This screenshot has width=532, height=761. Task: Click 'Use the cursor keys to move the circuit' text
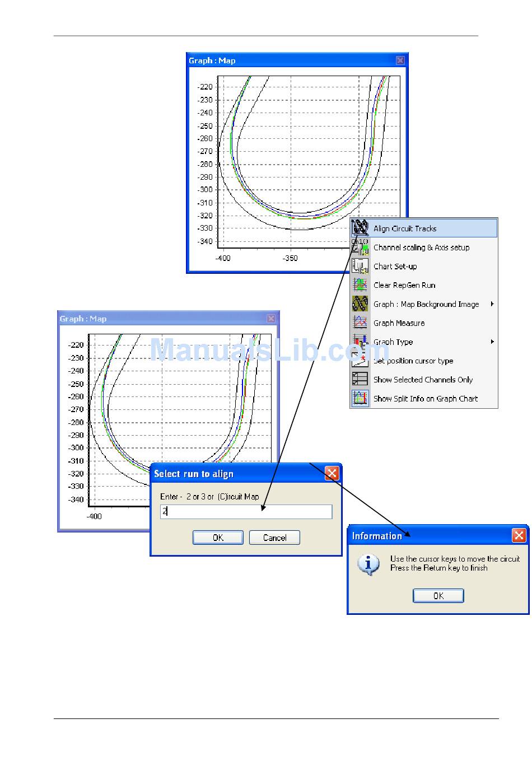(455, 559)
